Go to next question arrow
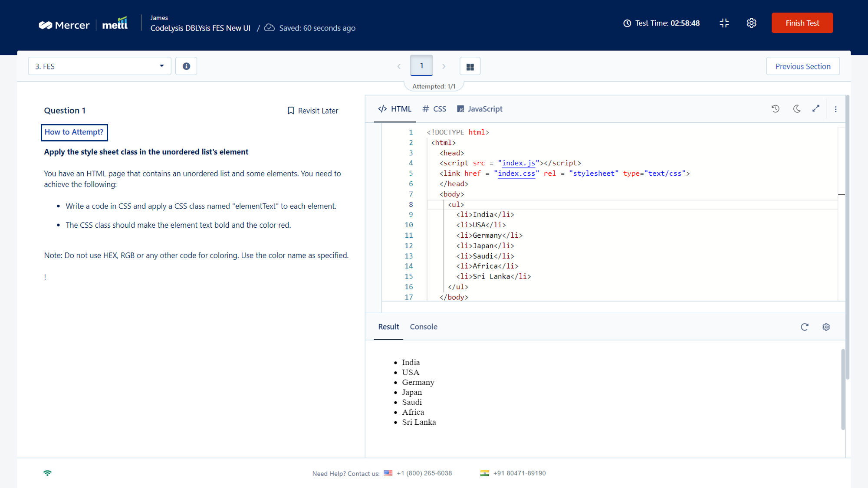868x488 pixels. coord(444,66)
